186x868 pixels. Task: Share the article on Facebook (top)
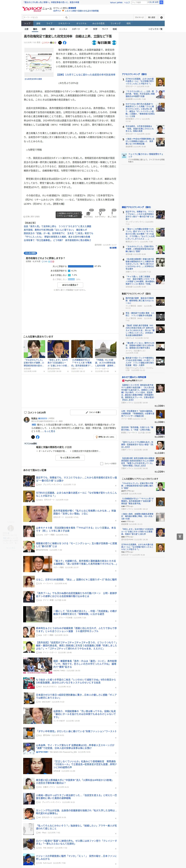click(x=64, y=43)
